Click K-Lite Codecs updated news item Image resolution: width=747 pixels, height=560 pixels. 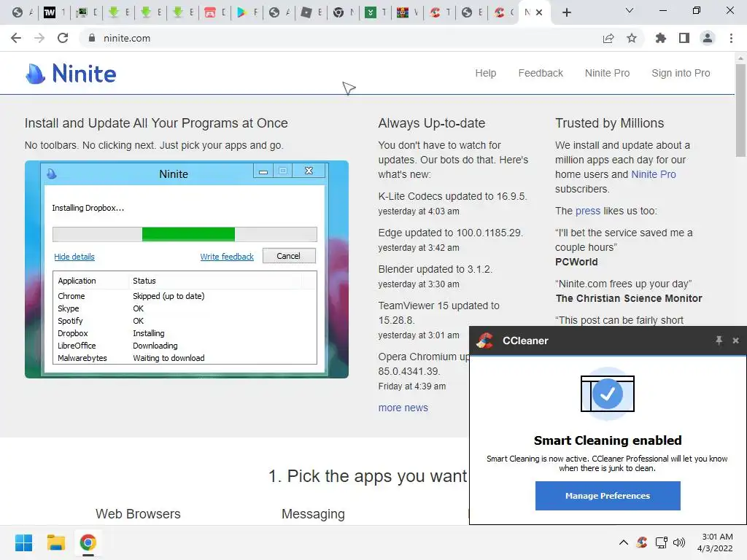(x=452, y=196)
